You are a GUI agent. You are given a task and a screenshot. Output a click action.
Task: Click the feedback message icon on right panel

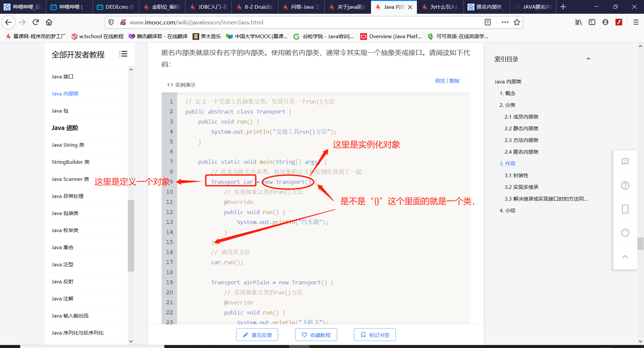625,162
